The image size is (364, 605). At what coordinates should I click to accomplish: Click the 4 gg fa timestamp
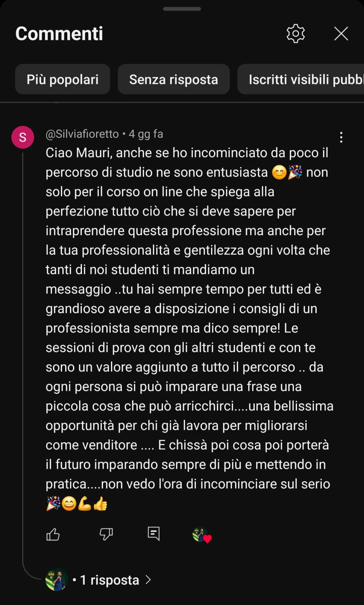tap(146, 134)
